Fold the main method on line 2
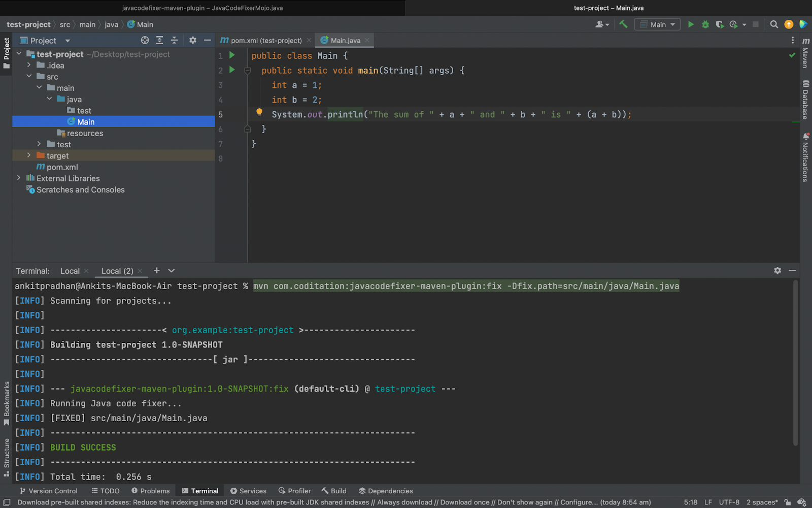This screenshot has height=508, width=812. coord(248,71)
